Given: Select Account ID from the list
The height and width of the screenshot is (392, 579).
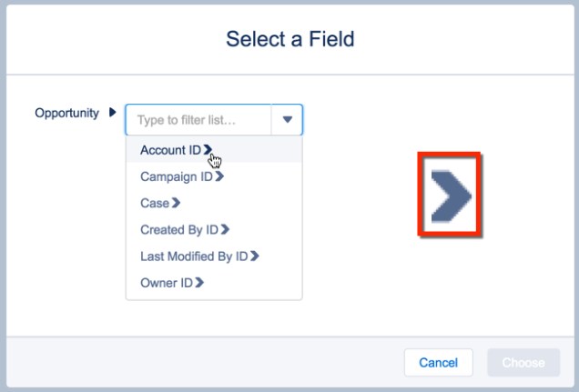Looking at the screenshot, I should pyautogui.click(x=170, y=150).
